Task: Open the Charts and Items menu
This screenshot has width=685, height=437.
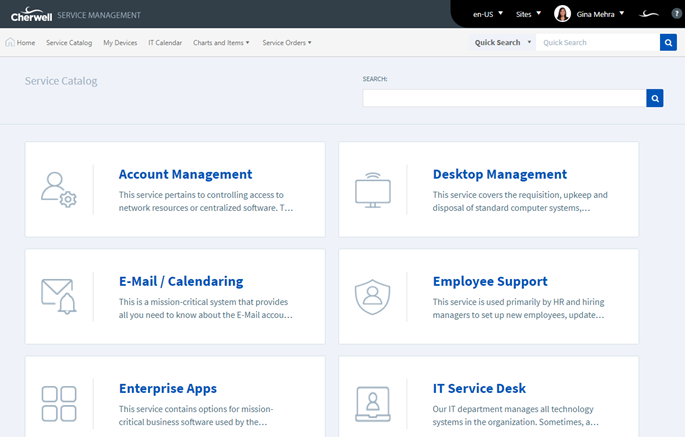Action: tap(223, 43)
